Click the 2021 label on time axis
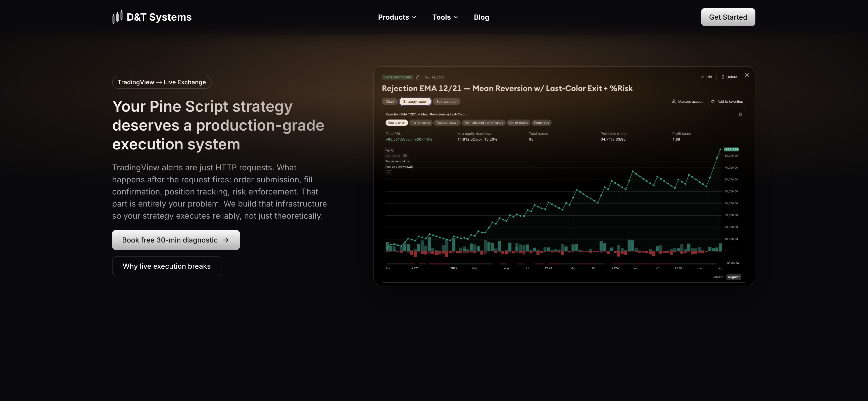Screen dimensions: 868x401 coord(415,268)
